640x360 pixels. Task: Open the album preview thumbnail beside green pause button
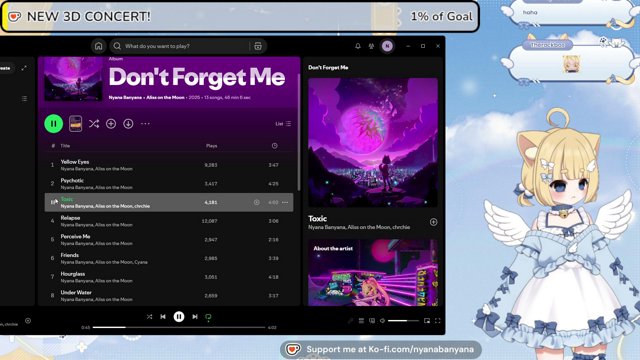point(76,124)
